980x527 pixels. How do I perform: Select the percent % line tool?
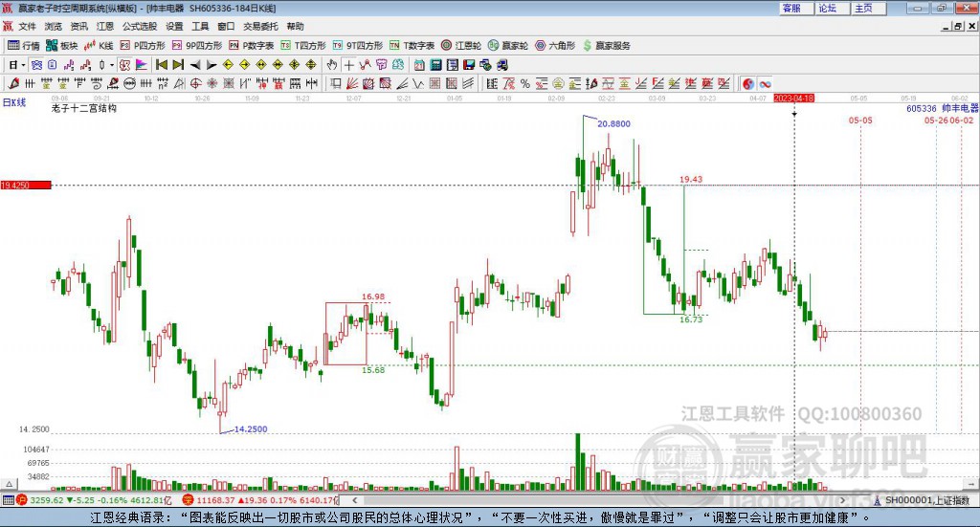click(525, 83)
